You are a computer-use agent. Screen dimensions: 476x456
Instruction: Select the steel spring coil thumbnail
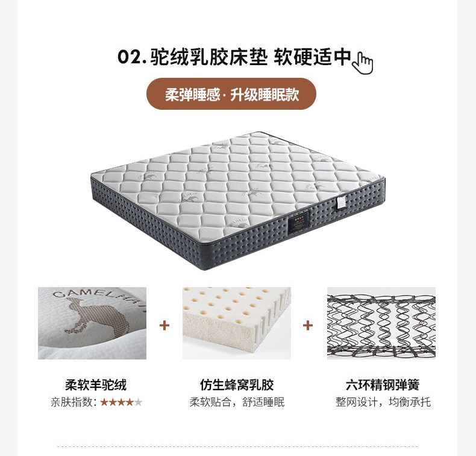(x=381, y=323)
